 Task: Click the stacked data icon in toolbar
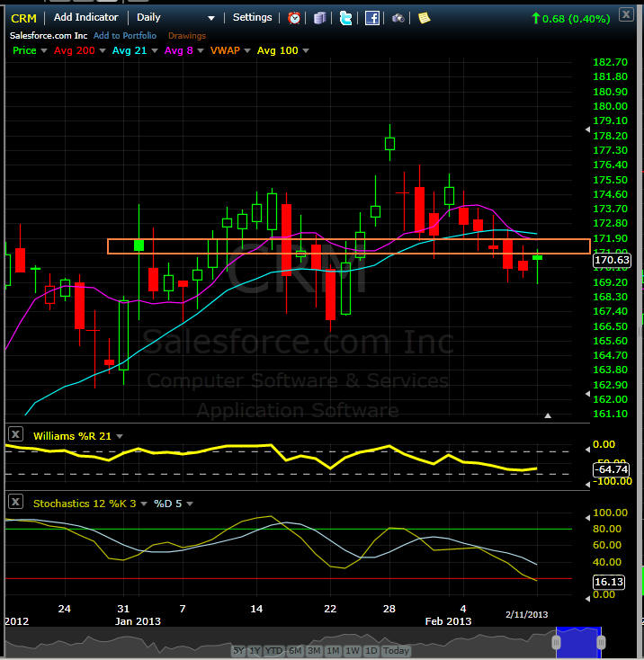(x=319, y=17)
